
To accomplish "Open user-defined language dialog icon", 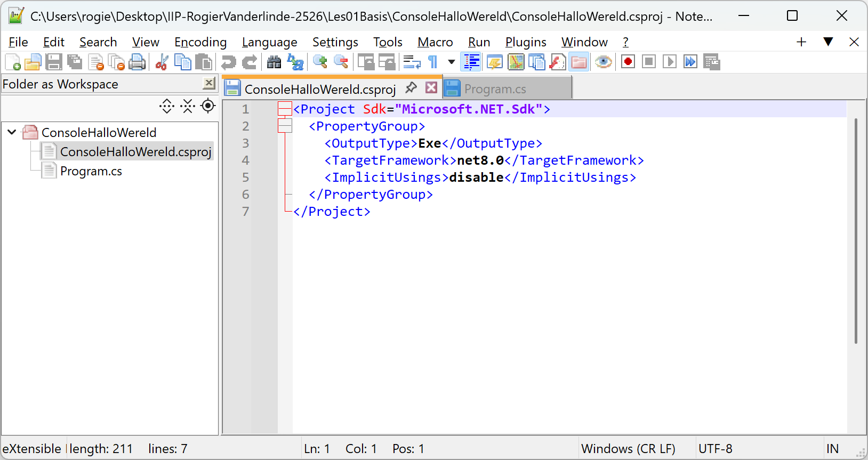I will click(495, 62).
